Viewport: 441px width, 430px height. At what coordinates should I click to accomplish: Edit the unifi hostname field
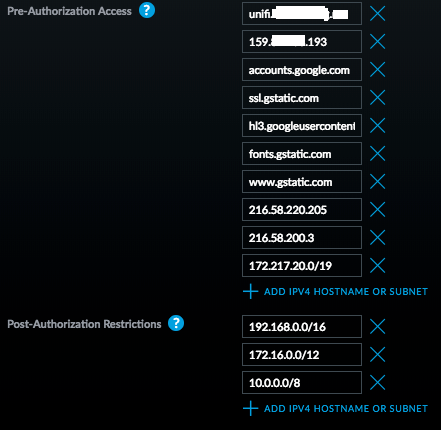coord(302,14)
